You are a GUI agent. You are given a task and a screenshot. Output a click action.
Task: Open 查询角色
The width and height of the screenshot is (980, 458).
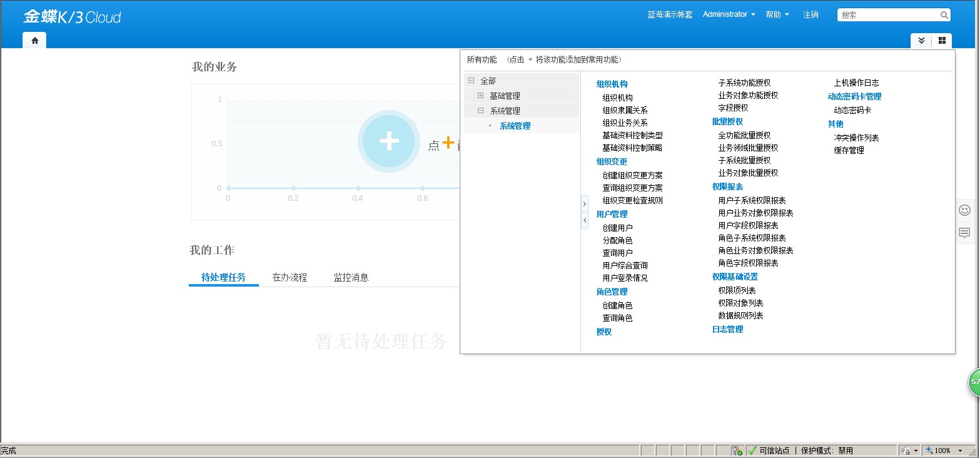617,318
